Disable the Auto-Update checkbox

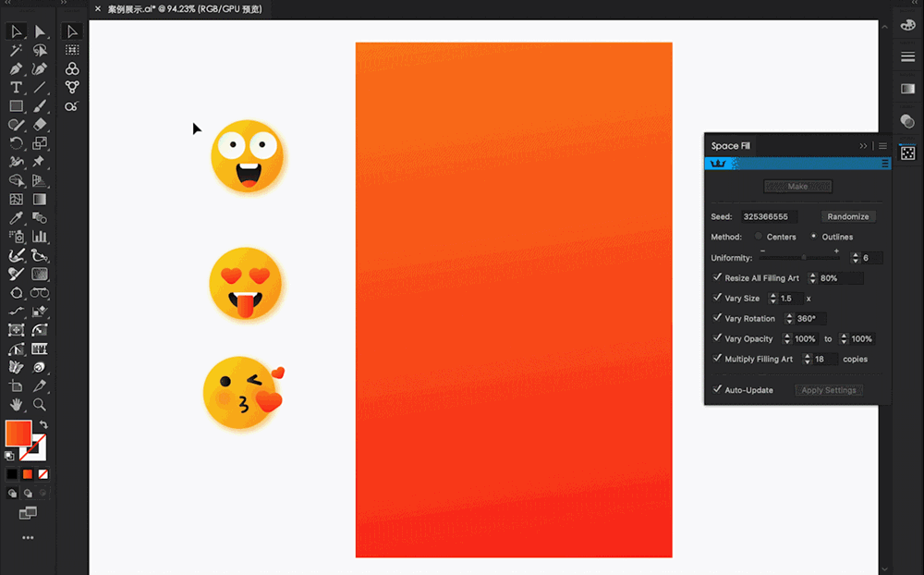click(x=718, y=389)
